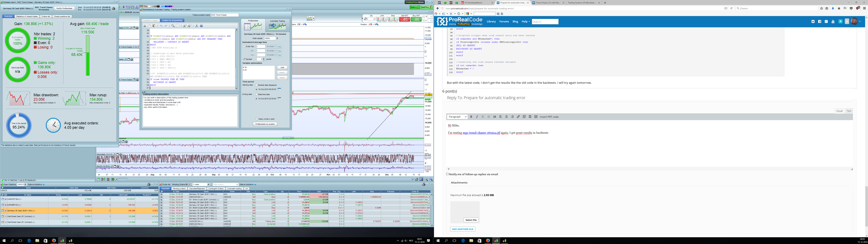The image size is (868, 244).
Task: Open the Help menu dropdown on ProRealCode
Action: [x=526, y=22]
